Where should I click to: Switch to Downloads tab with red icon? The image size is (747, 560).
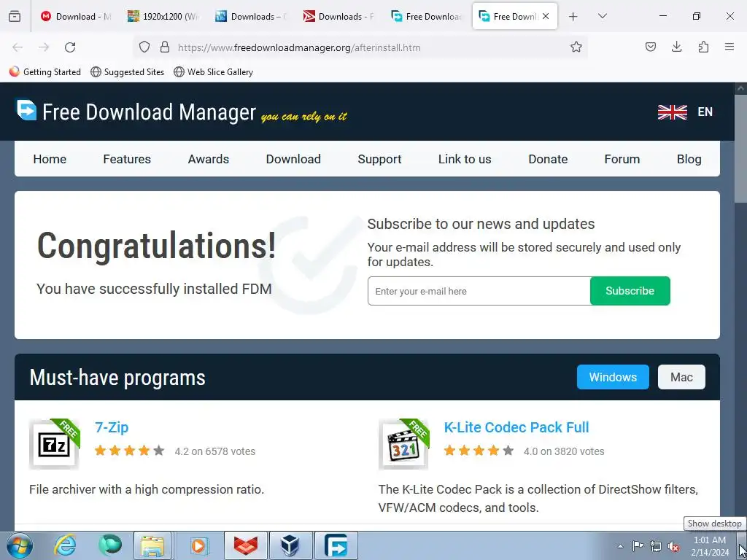[x=338, y=17]
